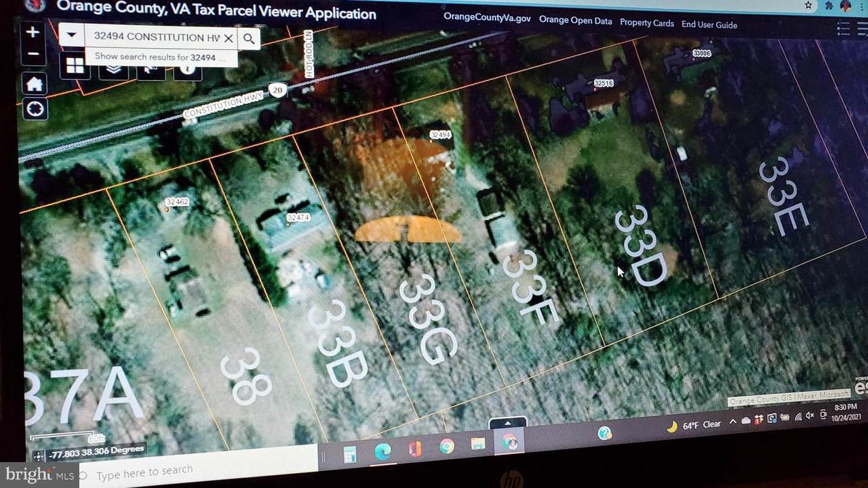Clear the search text with X

[x=229, y=39]
